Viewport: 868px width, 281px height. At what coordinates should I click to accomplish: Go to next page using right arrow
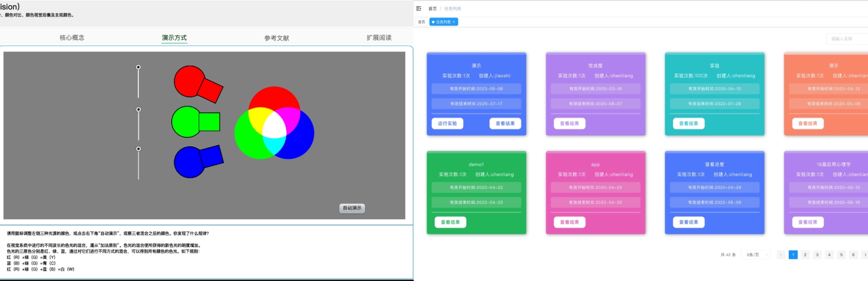pos(865,255)
